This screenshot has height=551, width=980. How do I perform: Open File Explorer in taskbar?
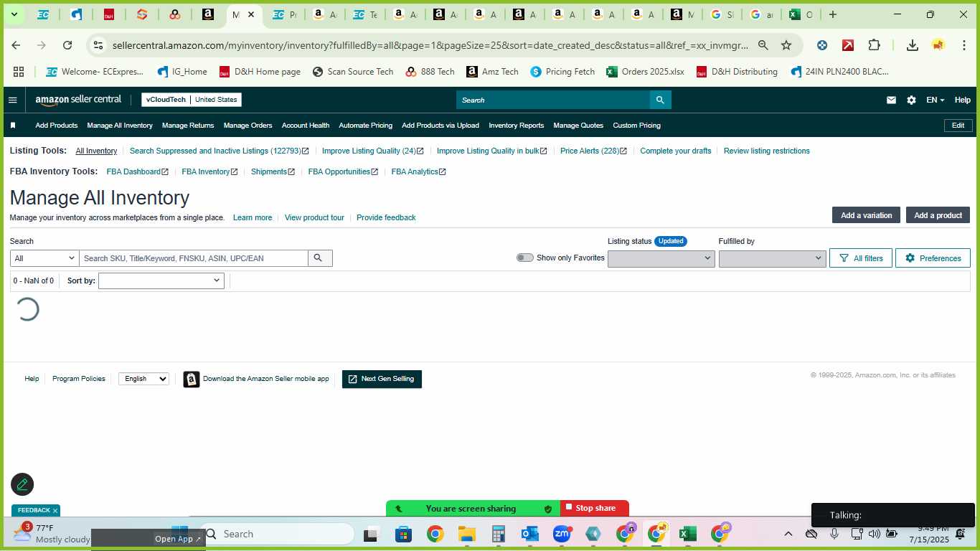tap(467, 534)
